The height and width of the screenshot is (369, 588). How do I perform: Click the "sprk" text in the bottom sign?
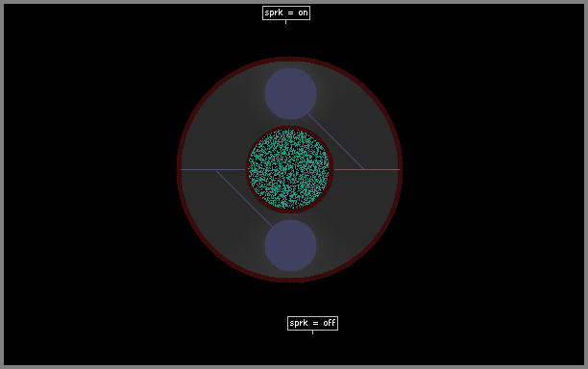299,323
